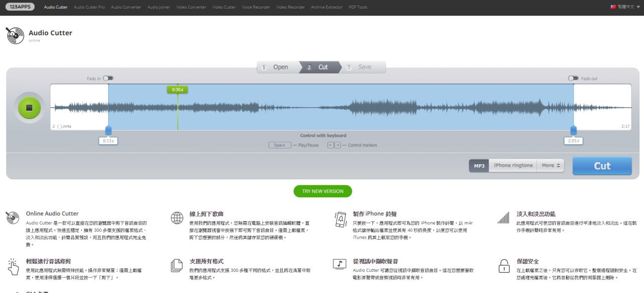Click the 2:03.0 end time field
The height and width of the screenshot is (293, 644).
click(574, 141)
